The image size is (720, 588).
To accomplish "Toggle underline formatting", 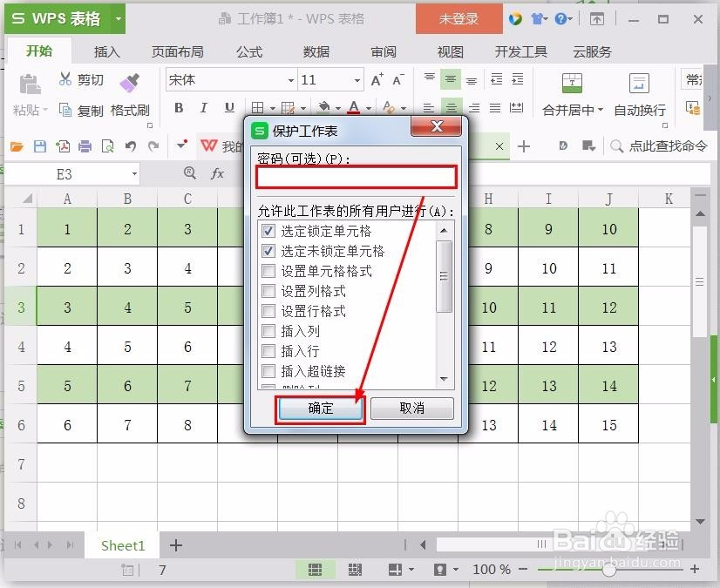I will (229, 108).
